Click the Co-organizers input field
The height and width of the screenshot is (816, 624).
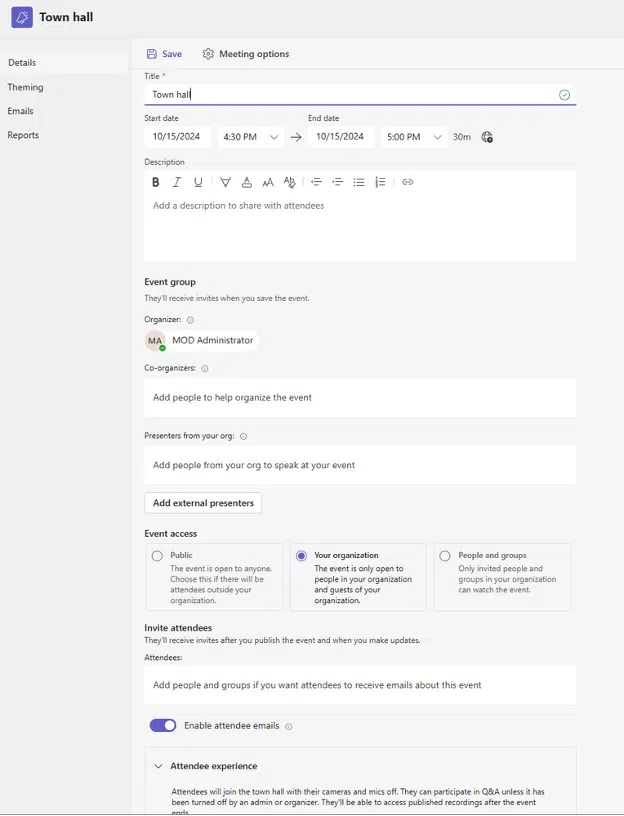pyautogui.click(x=360, y=398)
